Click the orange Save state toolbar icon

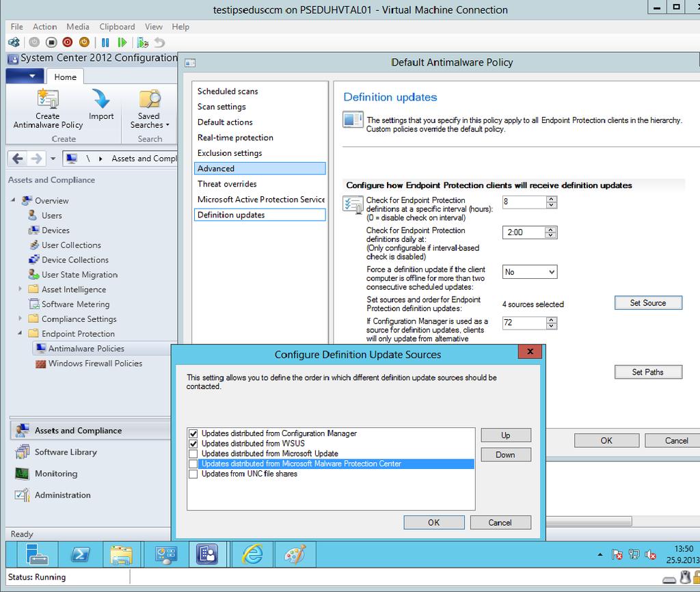[84, 42]
